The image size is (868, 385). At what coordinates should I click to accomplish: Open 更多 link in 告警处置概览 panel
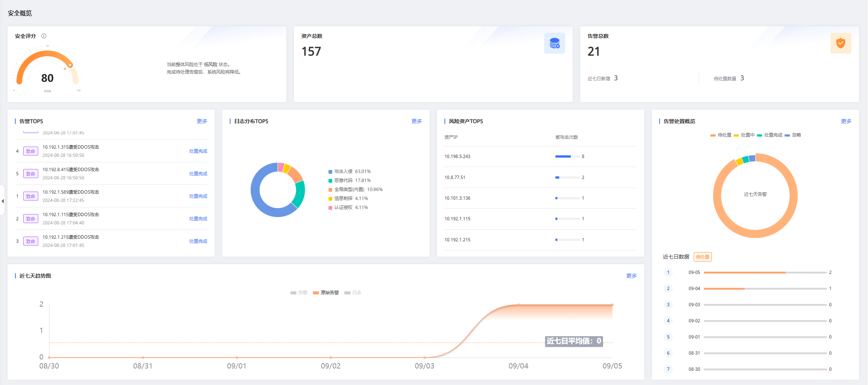pos(846,121)
